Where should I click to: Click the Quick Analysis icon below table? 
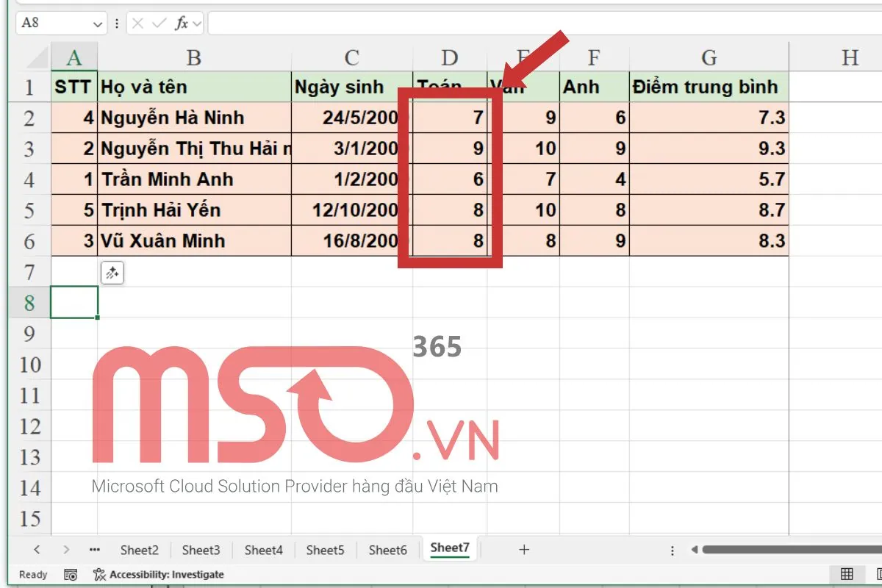(112, 273)
